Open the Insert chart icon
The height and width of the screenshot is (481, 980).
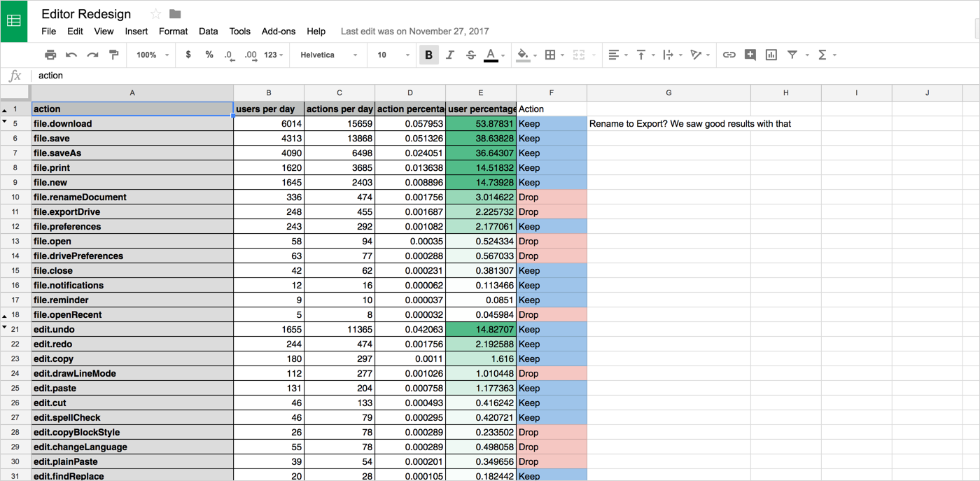[771, 55]
